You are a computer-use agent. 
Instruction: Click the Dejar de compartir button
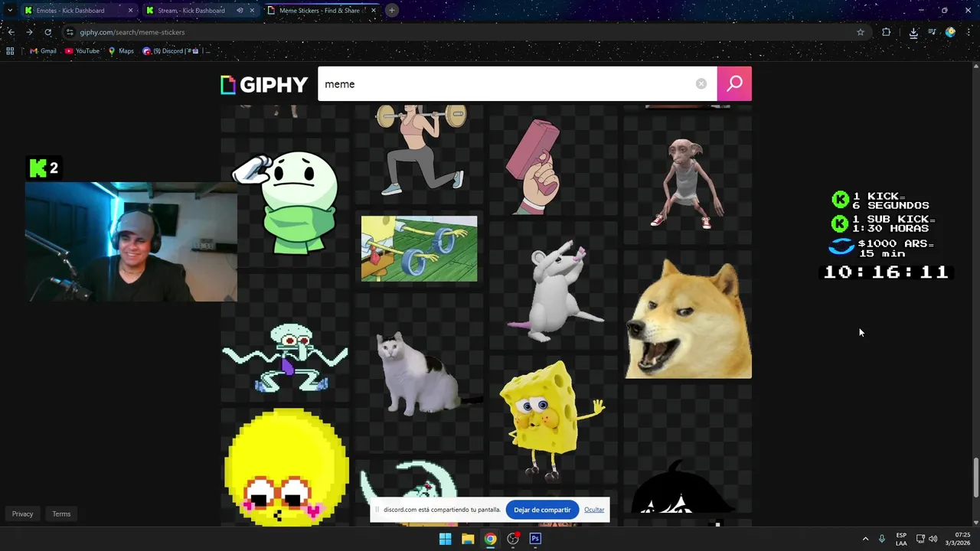(x=542, y=510)
